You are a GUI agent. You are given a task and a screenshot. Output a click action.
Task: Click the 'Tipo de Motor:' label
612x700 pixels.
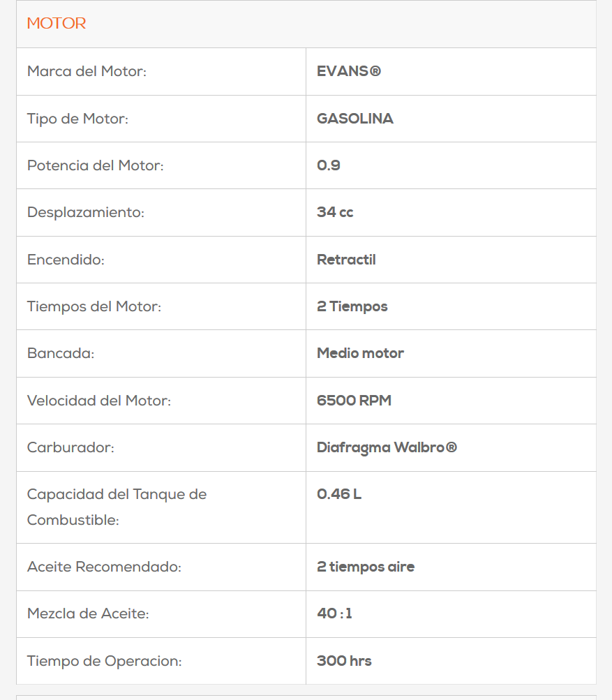click(77, 119)
